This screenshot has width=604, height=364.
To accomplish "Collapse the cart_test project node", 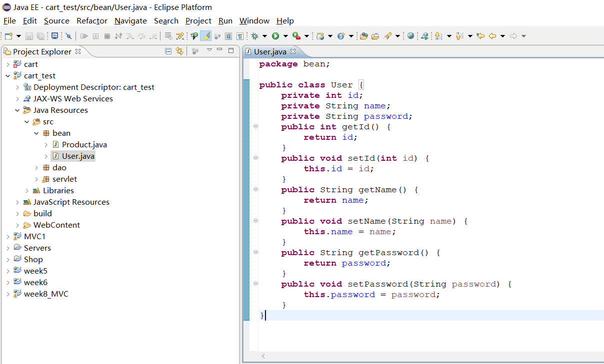I will 7,76.
